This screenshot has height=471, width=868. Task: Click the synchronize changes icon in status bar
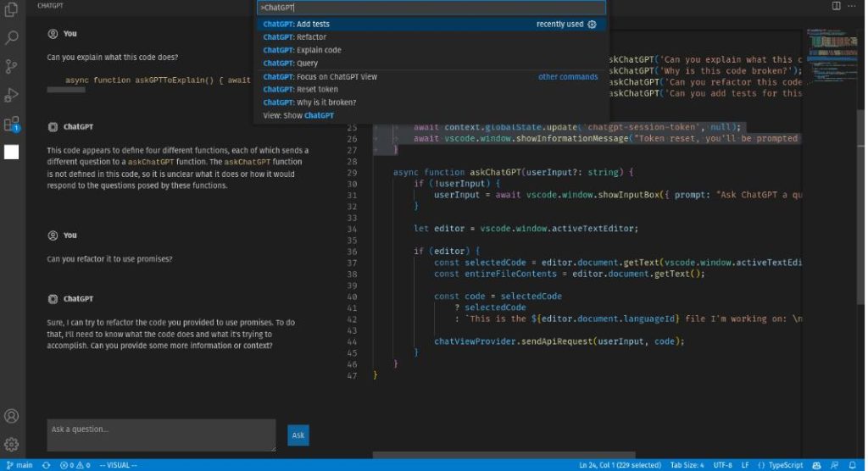coord(46,465)
